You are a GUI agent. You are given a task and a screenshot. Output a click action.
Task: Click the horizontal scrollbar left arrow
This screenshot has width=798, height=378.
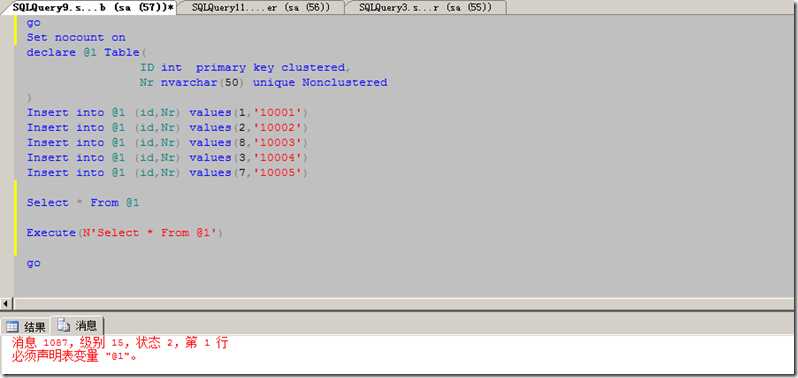pos(6,304)
